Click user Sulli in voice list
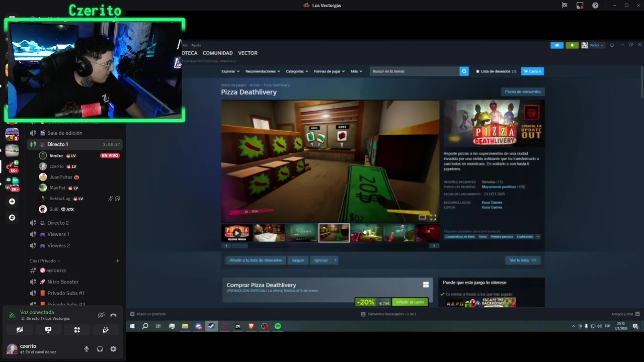The height and width of the screenshot is (362, 644). click(x=79, y=209)
